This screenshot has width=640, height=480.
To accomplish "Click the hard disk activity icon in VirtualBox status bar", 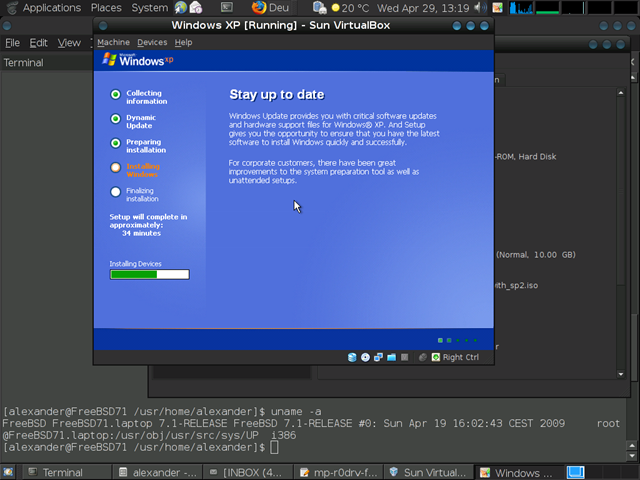I will tap(352, 357).
